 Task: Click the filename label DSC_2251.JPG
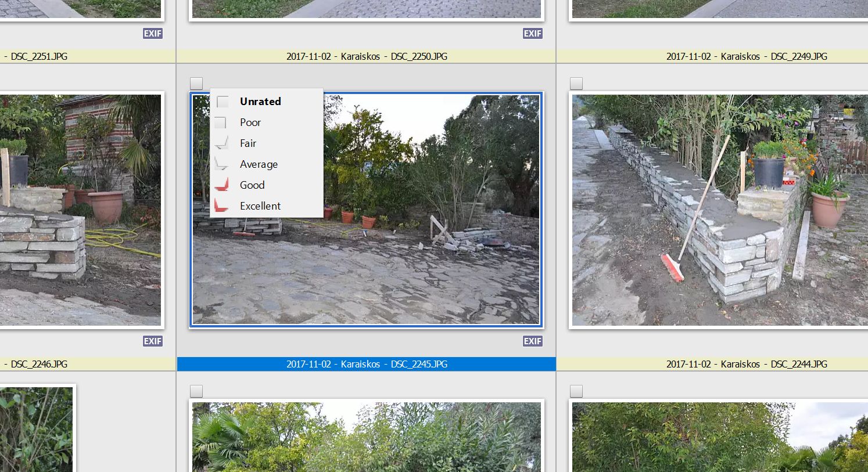coord(35,56)
